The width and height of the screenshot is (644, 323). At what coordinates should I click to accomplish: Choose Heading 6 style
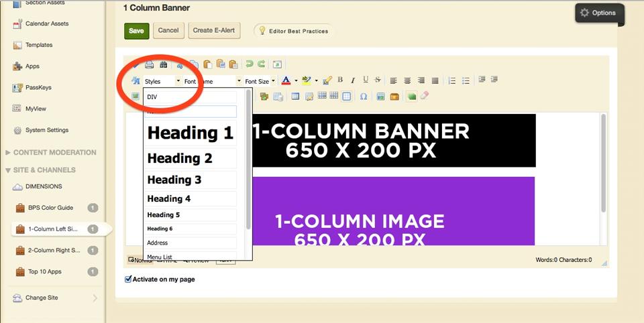[x=191, y=229]
